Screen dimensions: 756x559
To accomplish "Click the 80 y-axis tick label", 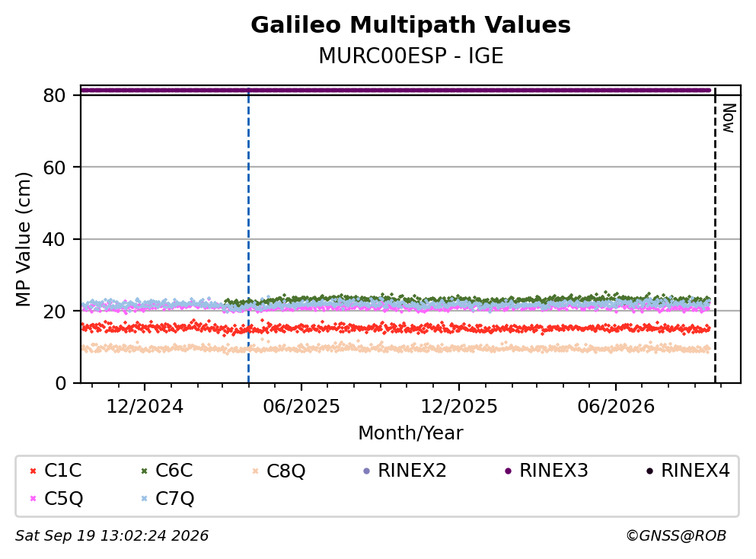I will click(54, 95).
